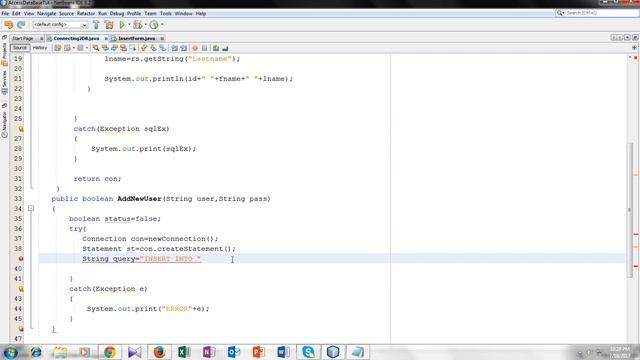Screen dimensions: 640x360
Task: Open the Debug Project dropdown arrow
Action: (145, 25)
